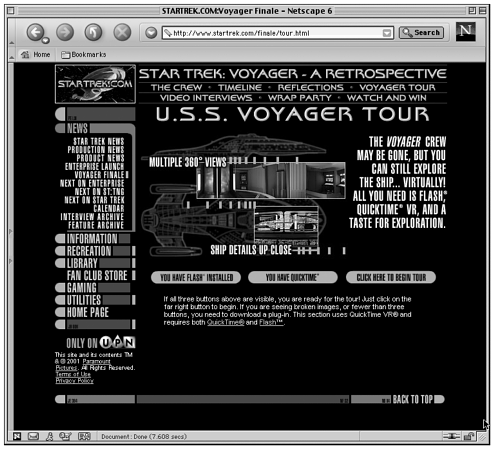Open the CALENDAR link
This screenshot has height=449, width=495.
tap(109, 208)
